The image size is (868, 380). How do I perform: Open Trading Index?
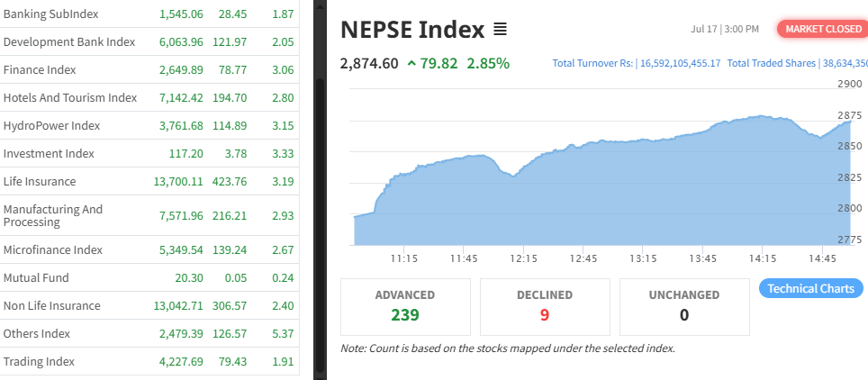(39, 361)
